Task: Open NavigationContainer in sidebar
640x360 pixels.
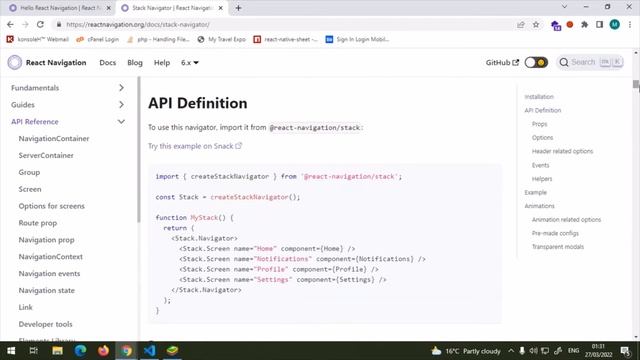Action: click(x=54, y=139)
